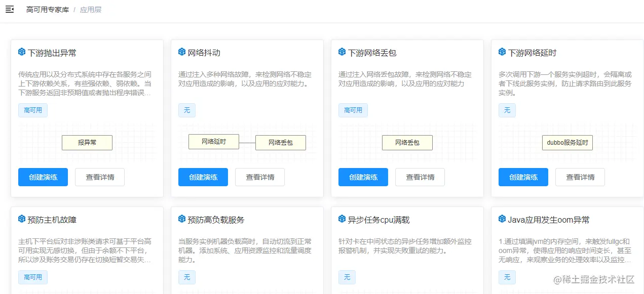Click the 预防主机故障 description starting 主机下平台后
Viewport: 644px width, 294px height.
point(85,250)
